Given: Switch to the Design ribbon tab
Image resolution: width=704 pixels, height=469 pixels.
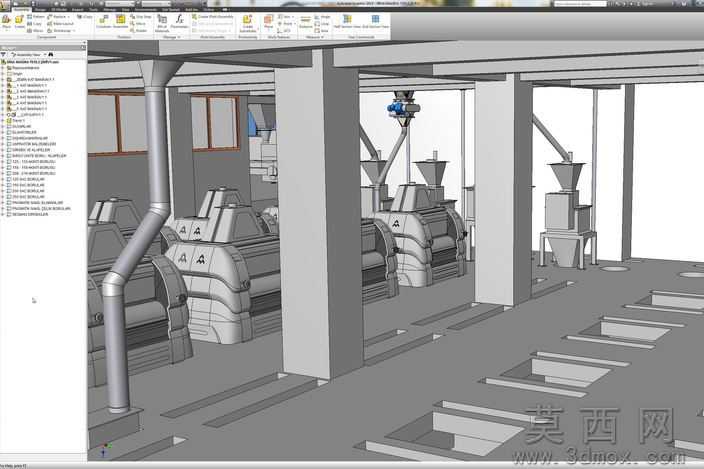Looking at the screenshot, I should [x=40, y=9].
